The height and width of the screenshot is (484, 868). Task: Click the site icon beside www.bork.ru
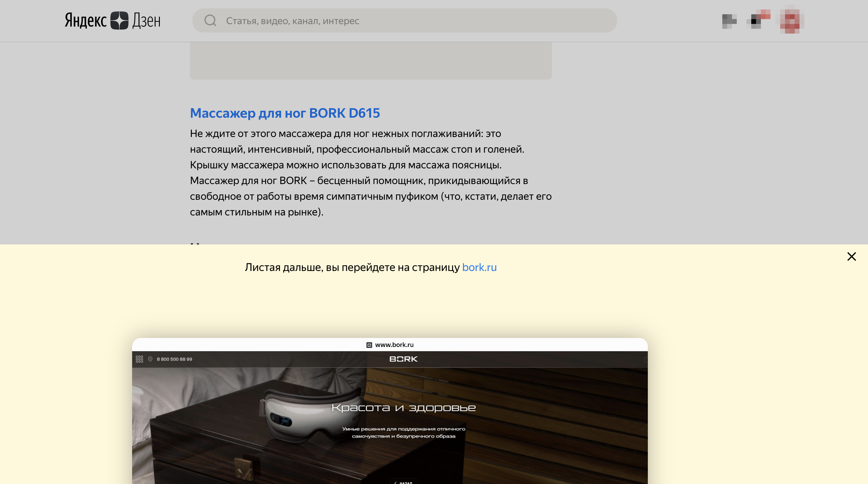(369, 345)
